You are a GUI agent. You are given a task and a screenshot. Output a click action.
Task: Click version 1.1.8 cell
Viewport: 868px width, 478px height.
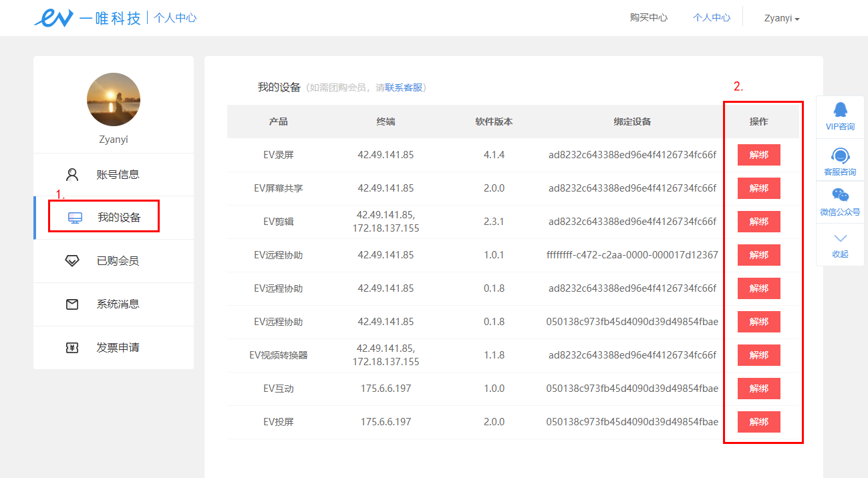pyautogui.click(x=494, y=355)
